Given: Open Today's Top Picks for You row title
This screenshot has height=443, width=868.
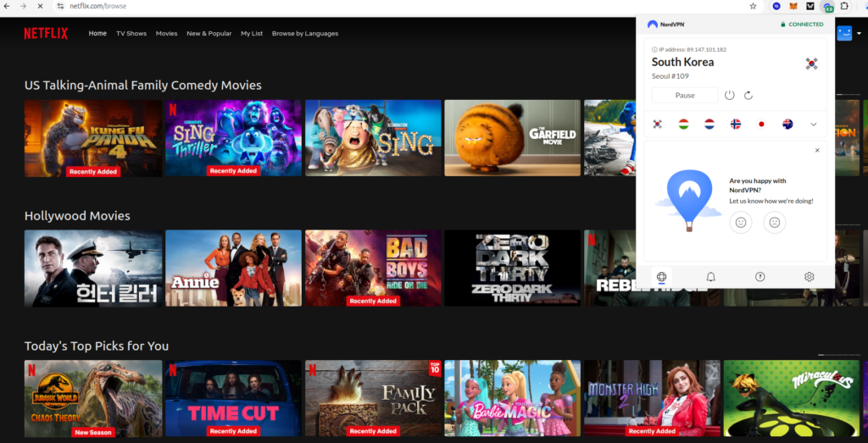Looking at the screenshot, I should (97, 346).
